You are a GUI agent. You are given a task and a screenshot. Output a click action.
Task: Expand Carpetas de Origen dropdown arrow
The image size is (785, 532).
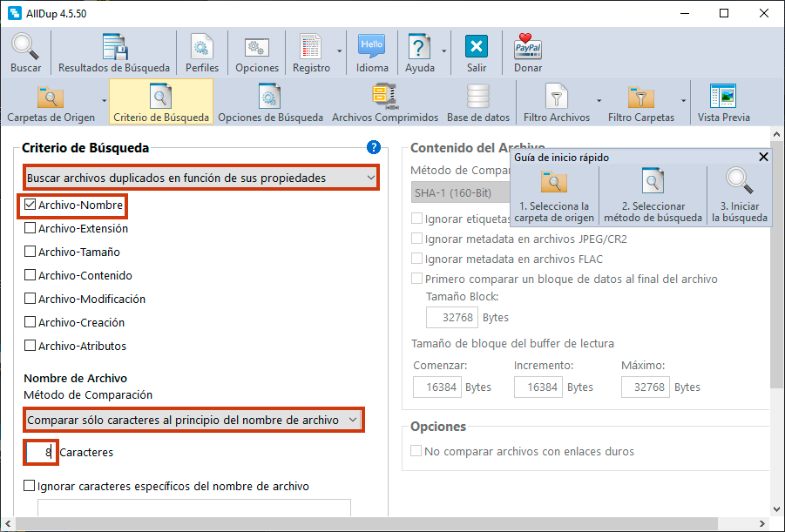click(105, 101)
